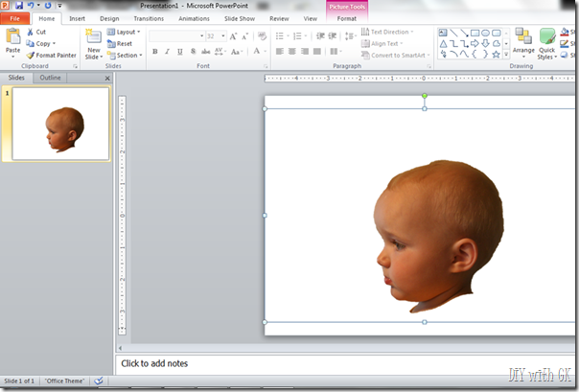Align text left

click(x=280, y=52)
